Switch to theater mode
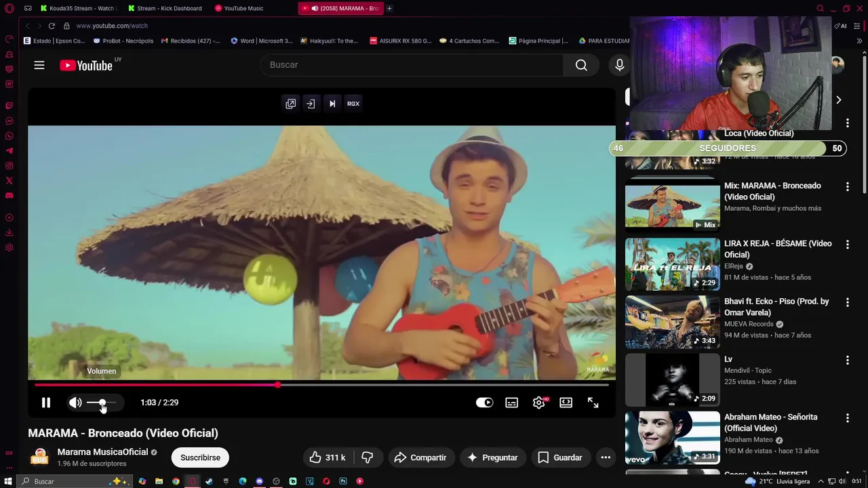Image resolution: width=868 pixels, height=488 pixels. coord(566,403)
